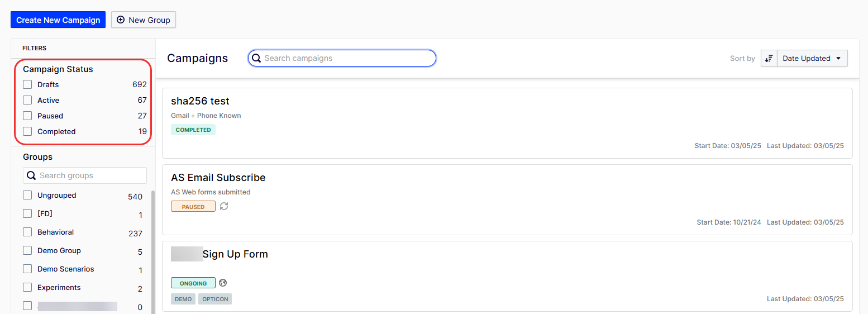Image resolution: width=868 pixels, height=314 pixels.
Task: Click the DEMO tag on Sign Up Form
Action: pos(183,299)
